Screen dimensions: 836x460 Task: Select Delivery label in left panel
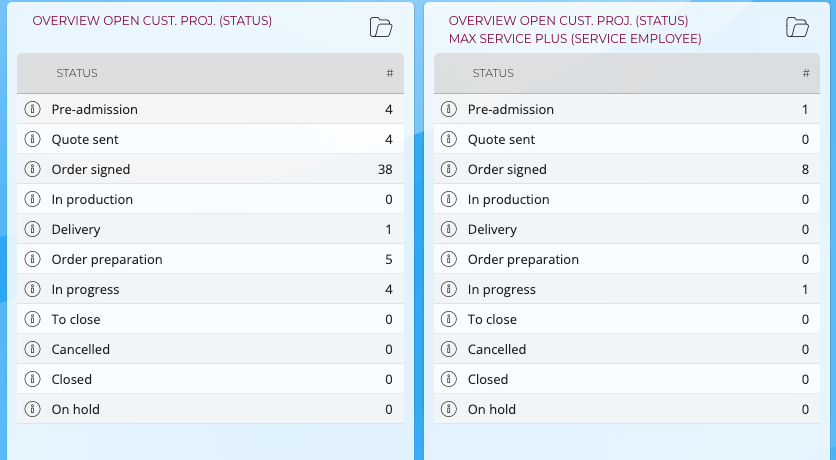click(x=76, y=230)
